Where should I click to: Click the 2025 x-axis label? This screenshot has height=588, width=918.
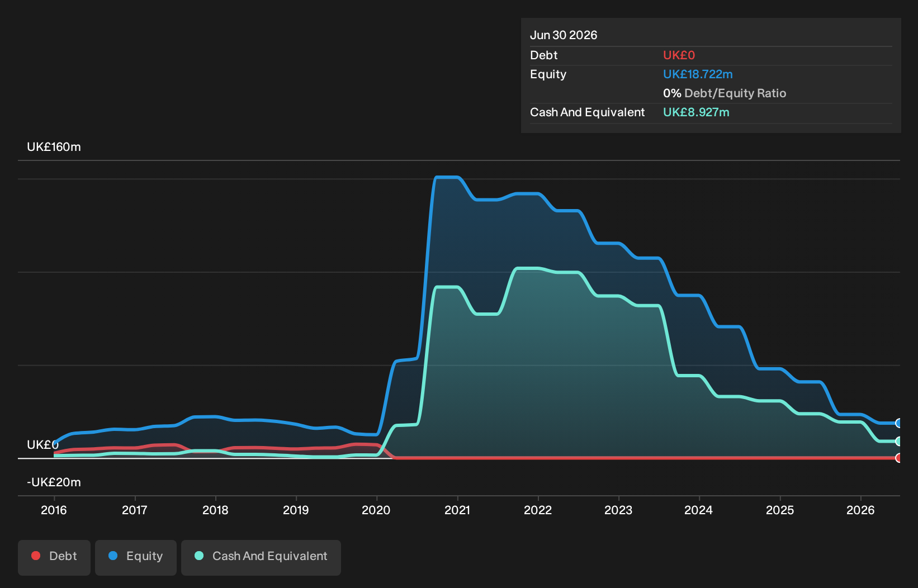pos(780,510)
